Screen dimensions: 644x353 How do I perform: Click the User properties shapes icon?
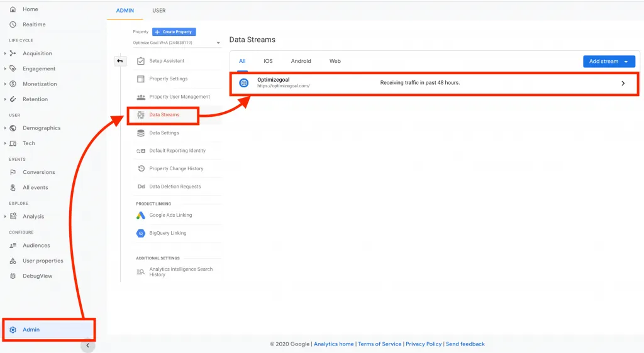(x=13, y=261)
